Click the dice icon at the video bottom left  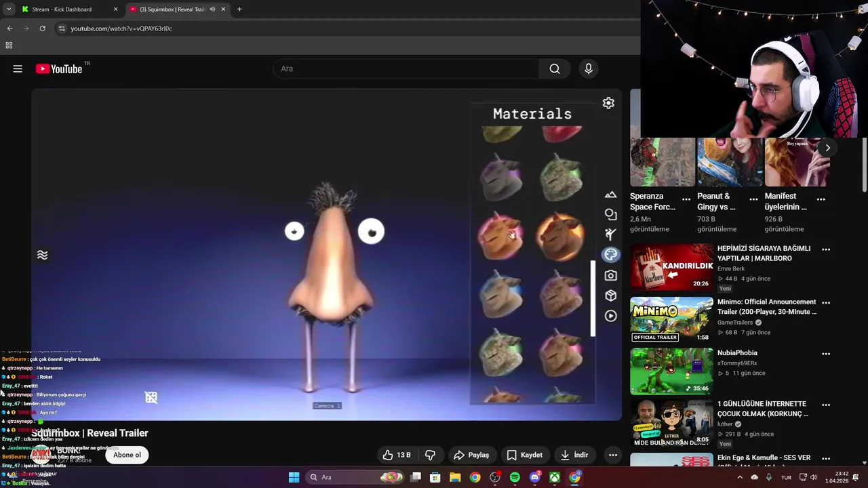151,397
